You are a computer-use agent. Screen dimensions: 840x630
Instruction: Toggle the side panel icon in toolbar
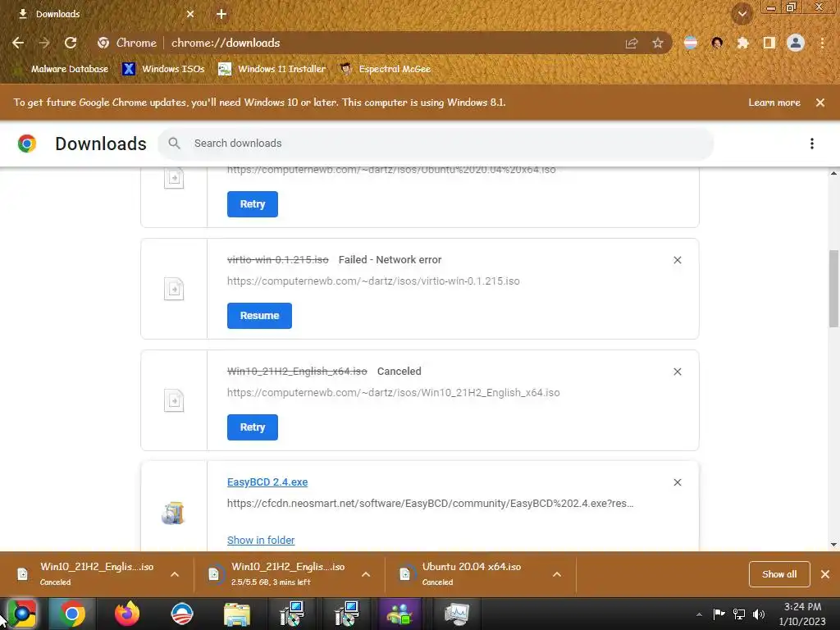point(769,43)
